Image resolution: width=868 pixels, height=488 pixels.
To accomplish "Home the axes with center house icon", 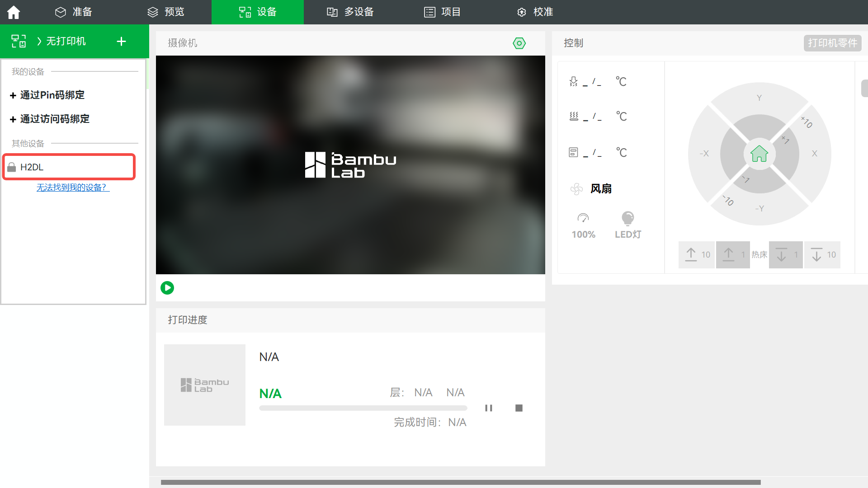I will 759,154.
